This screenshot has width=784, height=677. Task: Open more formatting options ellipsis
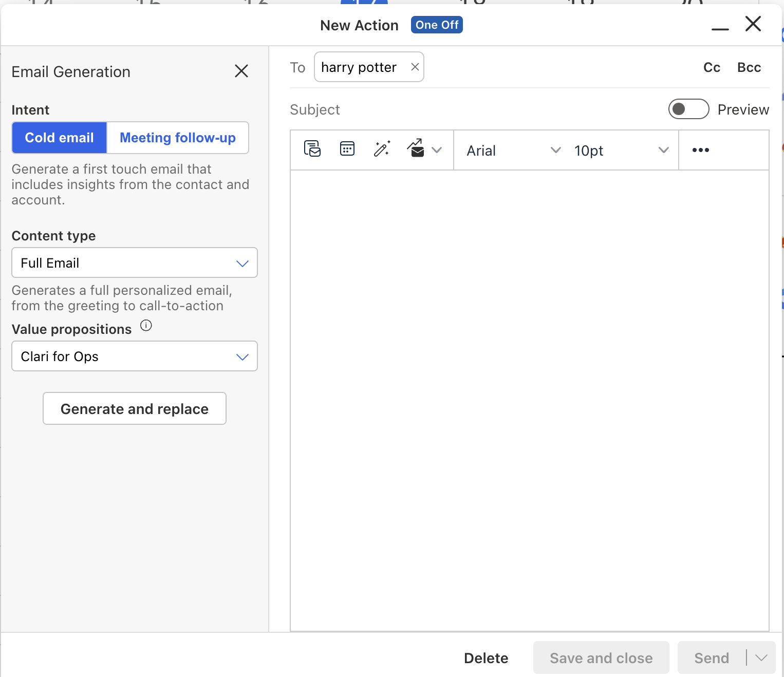(701, 150)
